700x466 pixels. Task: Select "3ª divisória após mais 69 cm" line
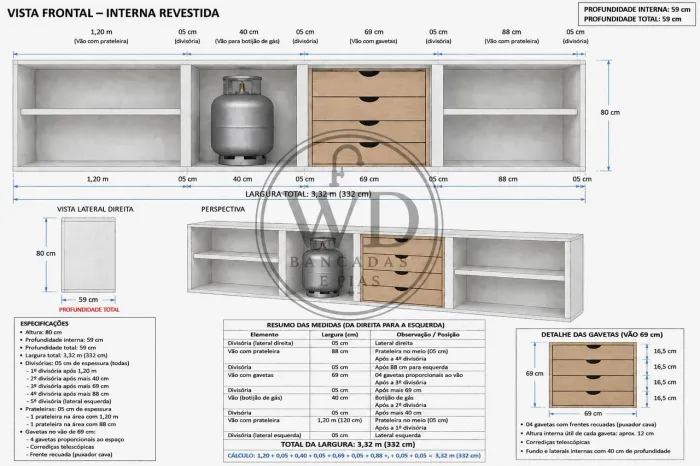pos(68,386)
